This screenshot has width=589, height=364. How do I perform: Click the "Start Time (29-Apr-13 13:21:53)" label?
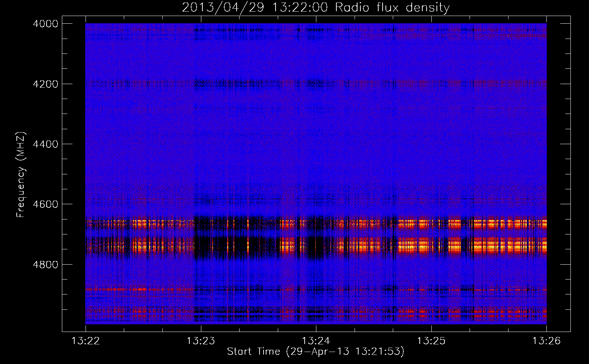point(316,352)
